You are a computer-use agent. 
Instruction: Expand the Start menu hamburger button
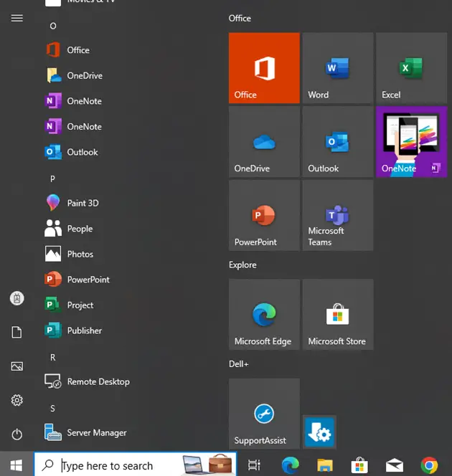17,18
